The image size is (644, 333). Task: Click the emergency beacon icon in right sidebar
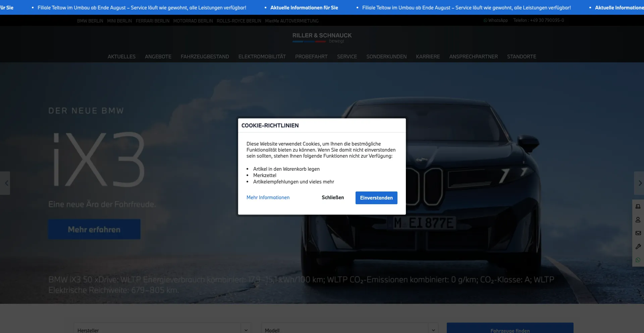pyautogui.click(x=638, y=207)
